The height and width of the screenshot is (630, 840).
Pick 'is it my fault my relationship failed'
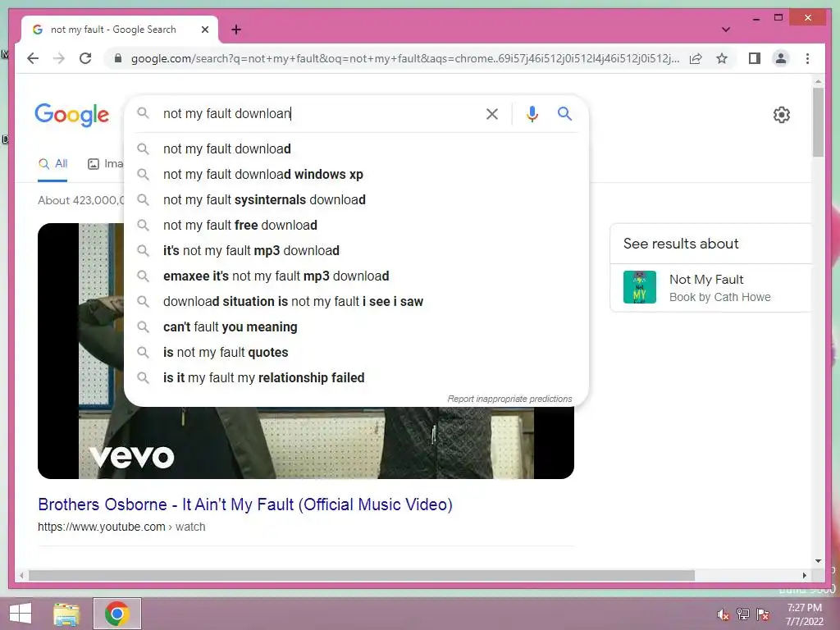point(356,377)
